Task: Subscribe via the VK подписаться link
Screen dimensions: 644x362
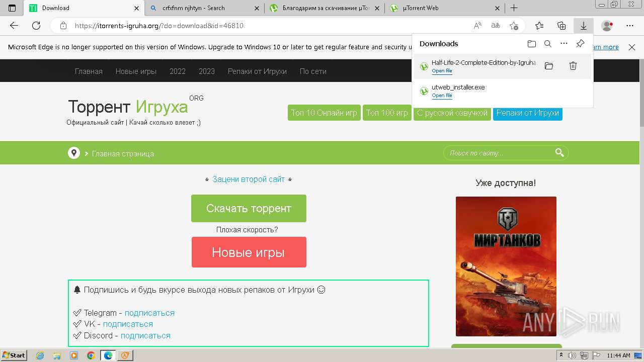Action: pyautogui.click(x=128, y=324)
